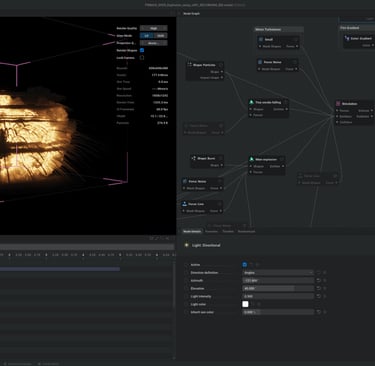375x366 pixels.
Task: Click the Light intensity slider
Action: [x=278, y=296]
